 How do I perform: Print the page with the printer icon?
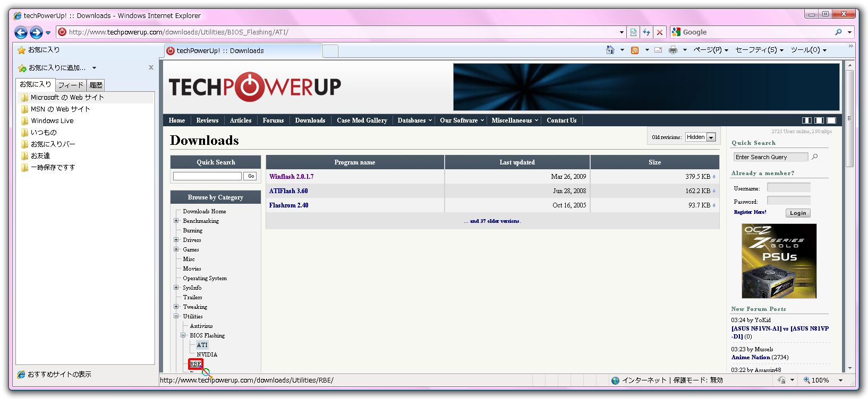(673, 50)
